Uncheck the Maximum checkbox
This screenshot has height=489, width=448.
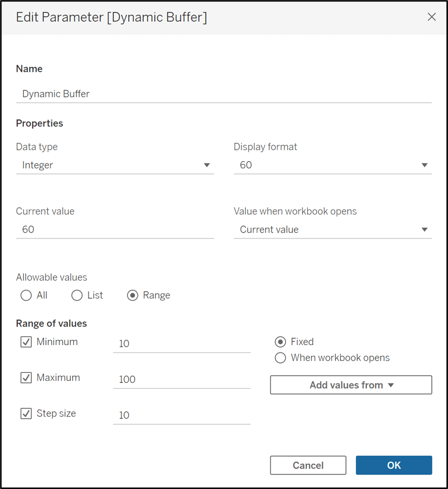26,377
